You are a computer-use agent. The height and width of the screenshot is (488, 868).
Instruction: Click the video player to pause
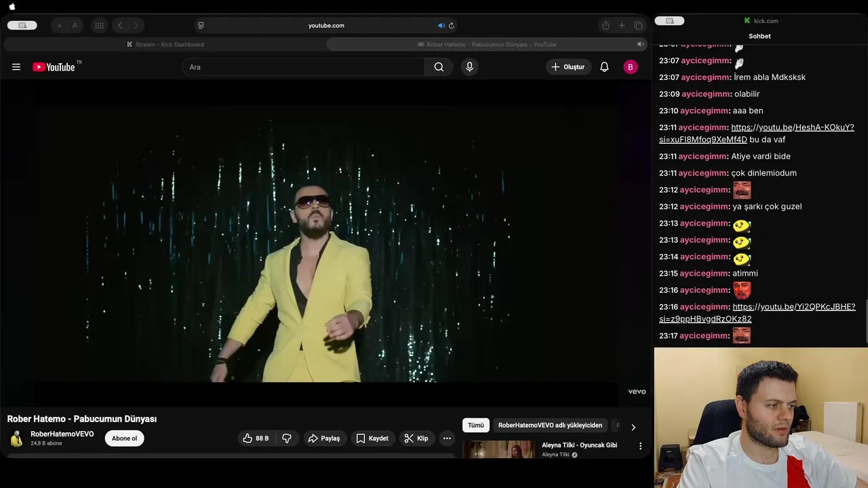coord(325,244)
